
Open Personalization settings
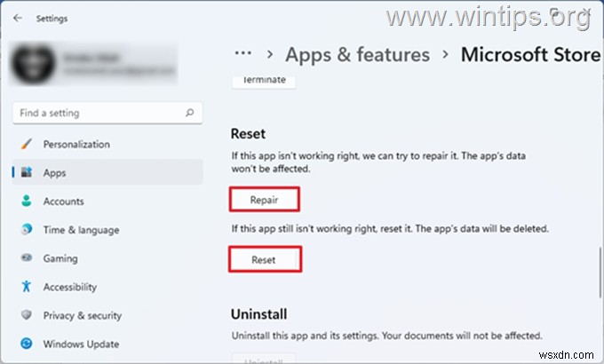click(107, 144)
